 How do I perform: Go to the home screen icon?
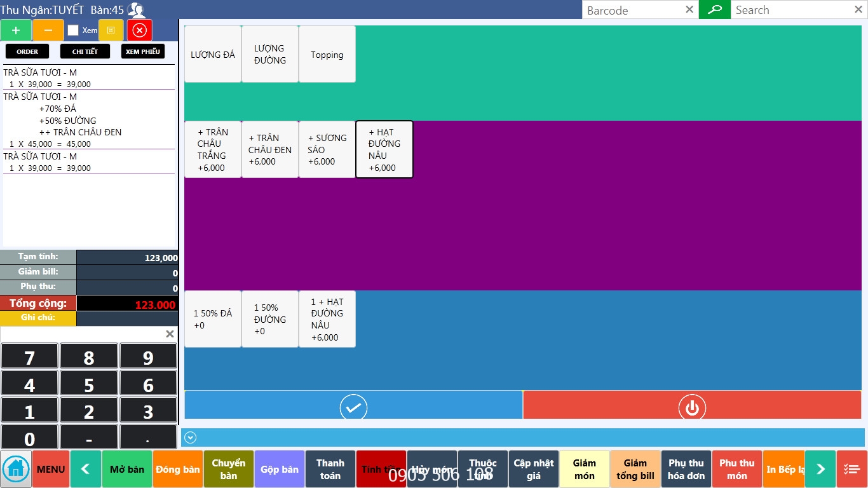click(16, 469)
